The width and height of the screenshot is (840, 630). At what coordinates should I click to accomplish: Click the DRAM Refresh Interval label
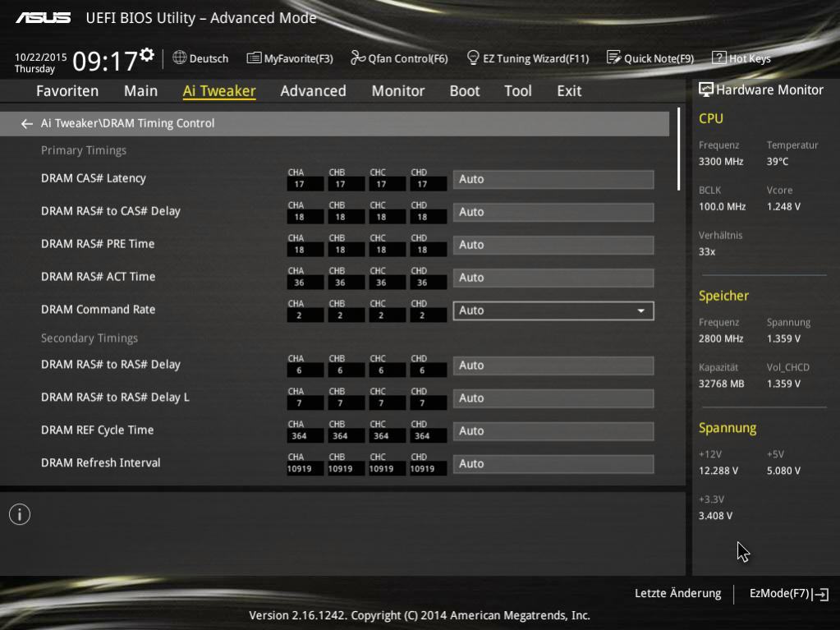click(101, 463)
